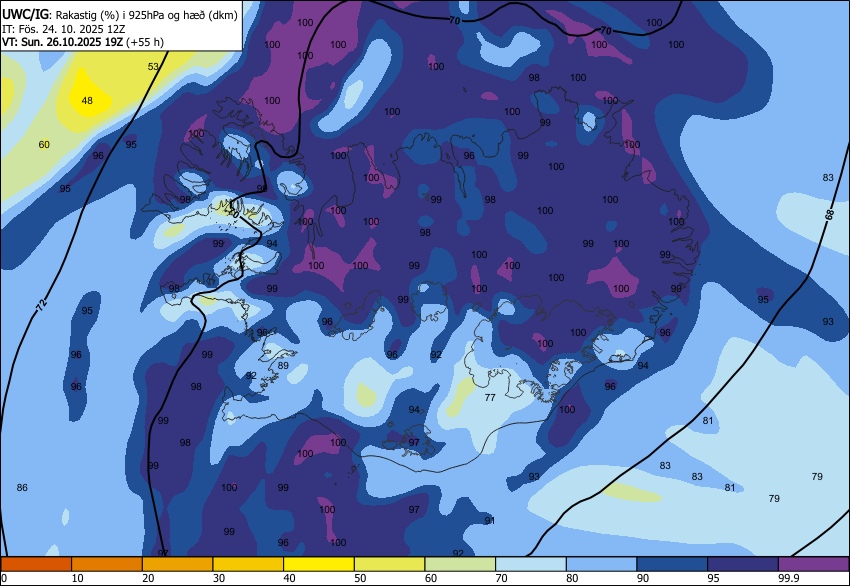This screenshot has width=850, height=586.
Task: Click the 'VT: Sun. 26.10.2025 19Z (+55 h)' line
Action: tap(82, 42)
